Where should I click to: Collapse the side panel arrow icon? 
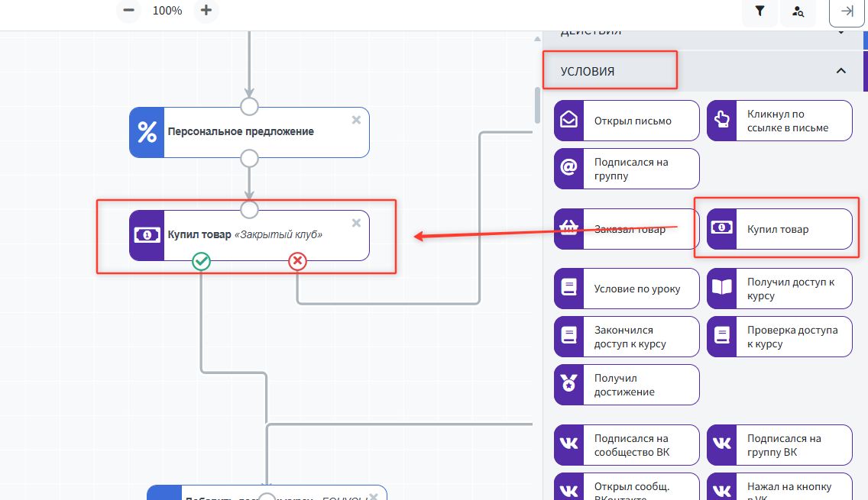tap(847, 11)
